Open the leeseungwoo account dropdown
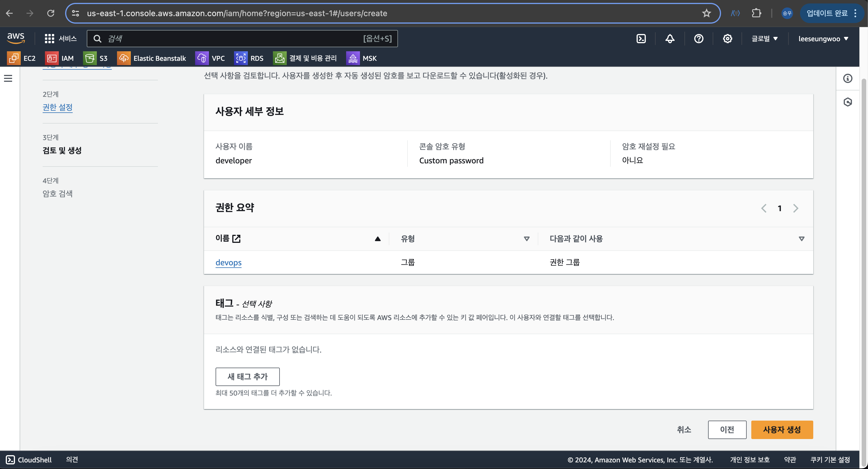This screenshot has height=469, width=868. tap(823, 39)
